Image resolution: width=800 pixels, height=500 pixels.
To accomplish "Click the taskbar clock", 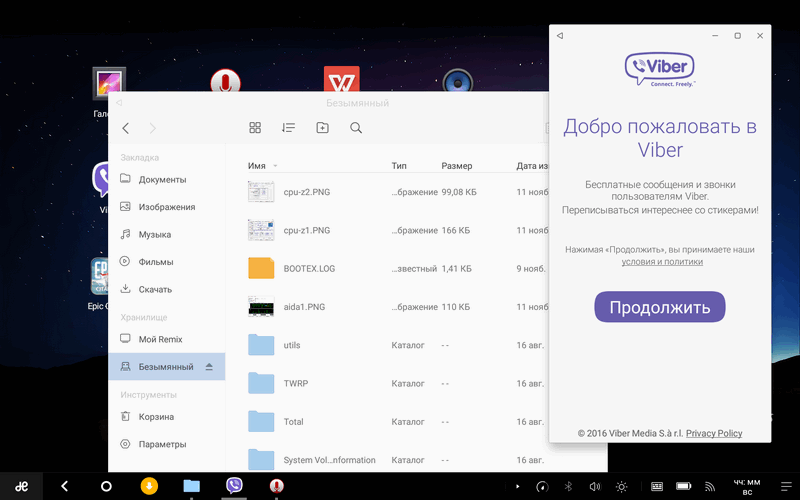I will point(747,487).
